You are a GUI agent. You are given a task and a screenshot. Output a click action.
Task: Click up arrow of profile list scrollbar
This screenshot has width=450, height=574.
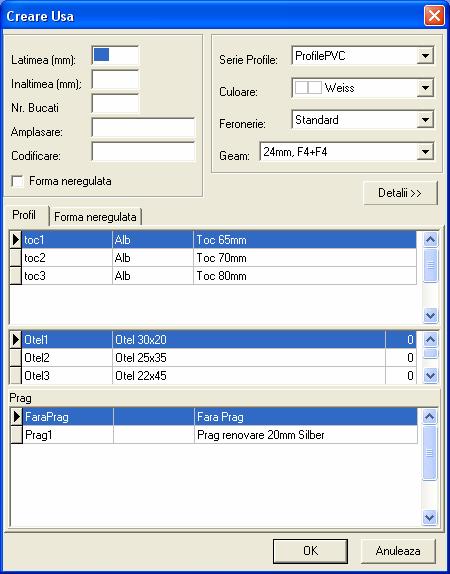coord(430,240)
